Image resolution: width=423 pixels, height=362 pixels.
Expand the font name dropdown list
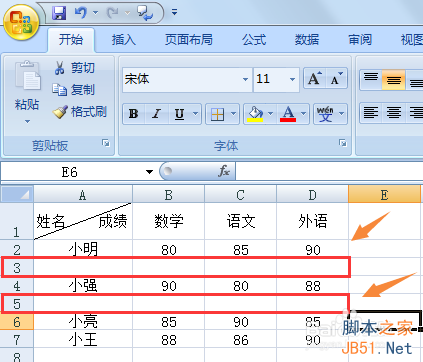point(245,79)
